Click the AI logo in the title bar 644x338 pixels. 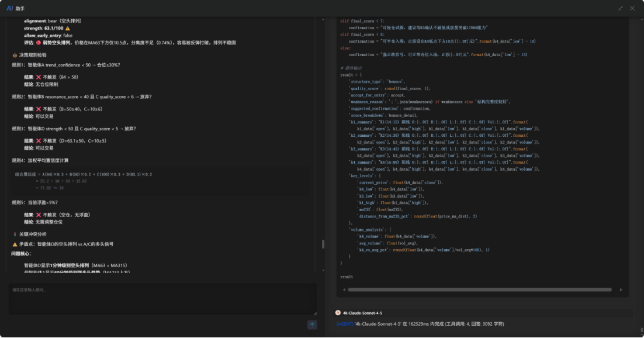[10, 8]
